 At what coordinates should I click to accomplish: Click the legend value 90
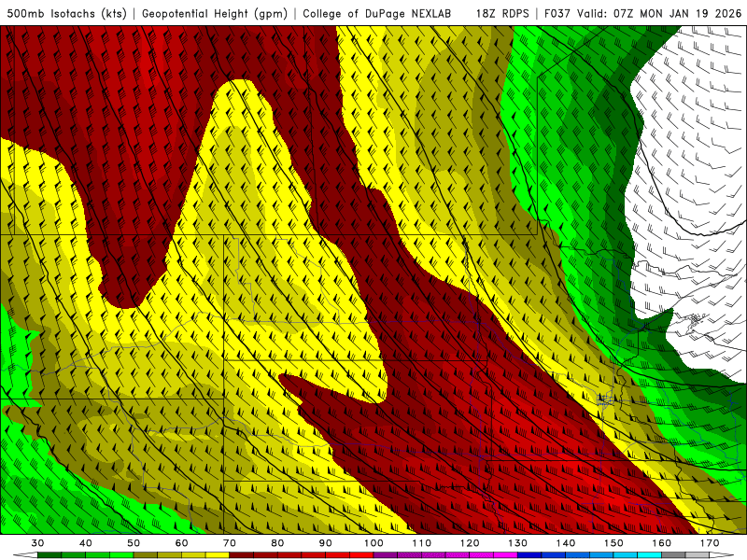[x=326, y=543]
